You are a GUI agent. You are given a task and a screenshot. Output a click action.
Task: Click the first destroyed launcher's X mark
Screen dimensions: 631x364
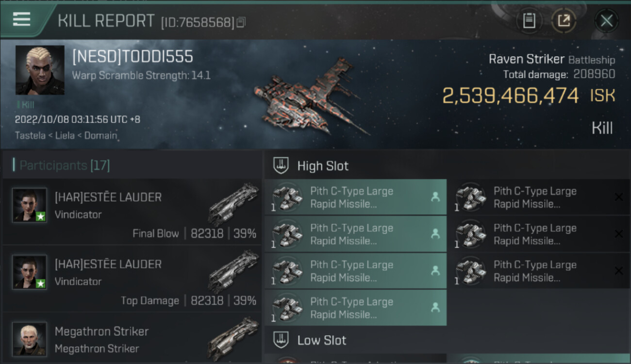[x=618, y=197]
